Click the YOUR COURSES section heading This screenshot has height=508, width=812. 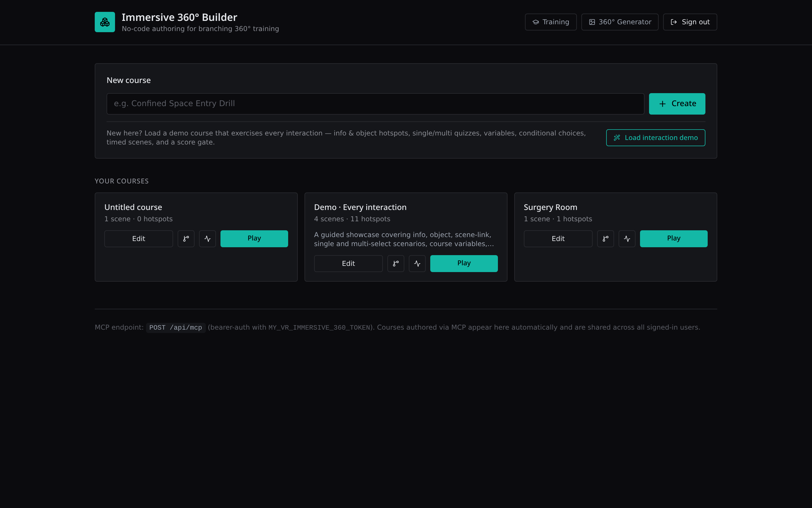[x=122, y=181]
